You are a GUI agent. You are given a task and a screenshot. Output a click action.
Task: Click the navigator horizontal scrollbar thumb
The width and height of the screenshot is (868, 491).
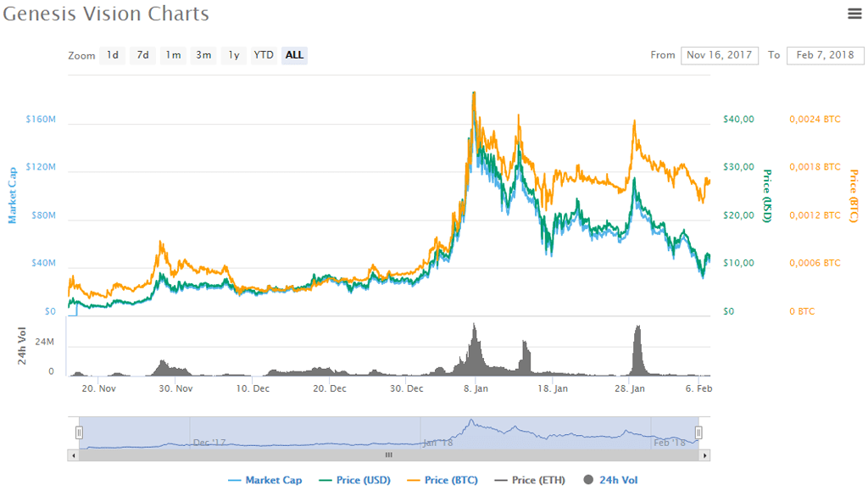pyautogui.click(x=388, y=455)
